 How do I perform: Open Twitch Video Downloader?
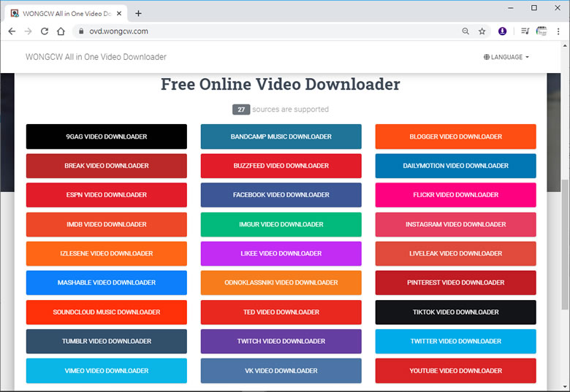pyautogui.click(x=281, y=341)
